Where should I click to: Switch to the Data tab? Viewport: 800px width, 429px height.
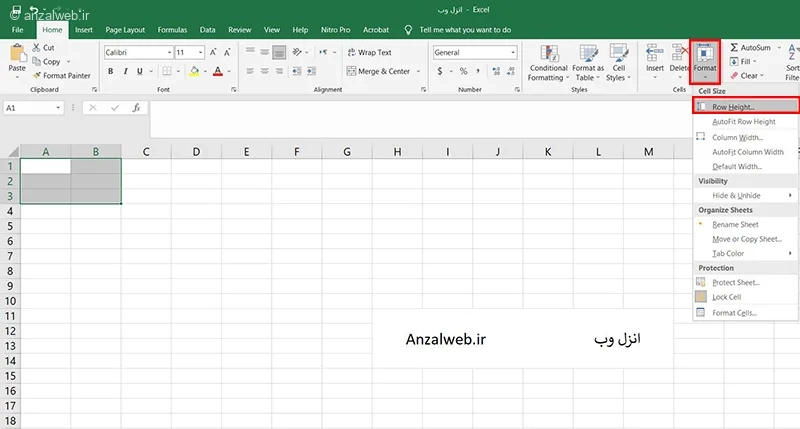[207, 30]
